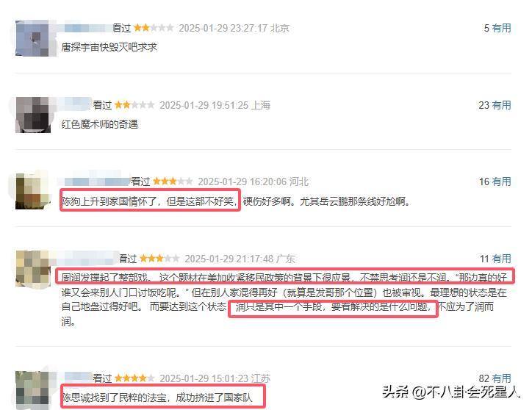Click '11 有用' on the Guangdong review
532x410 pixels.
click(x=495, y=259)
